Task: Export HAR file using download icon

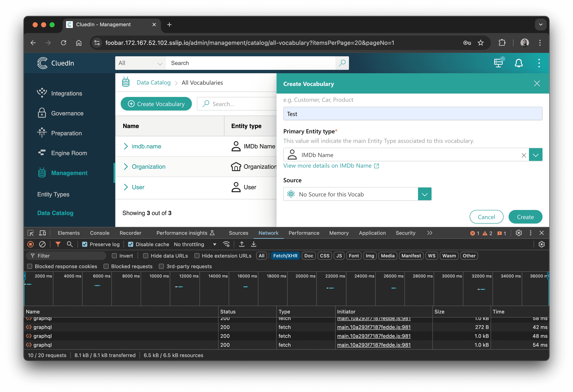Action: tap(253, 244)
